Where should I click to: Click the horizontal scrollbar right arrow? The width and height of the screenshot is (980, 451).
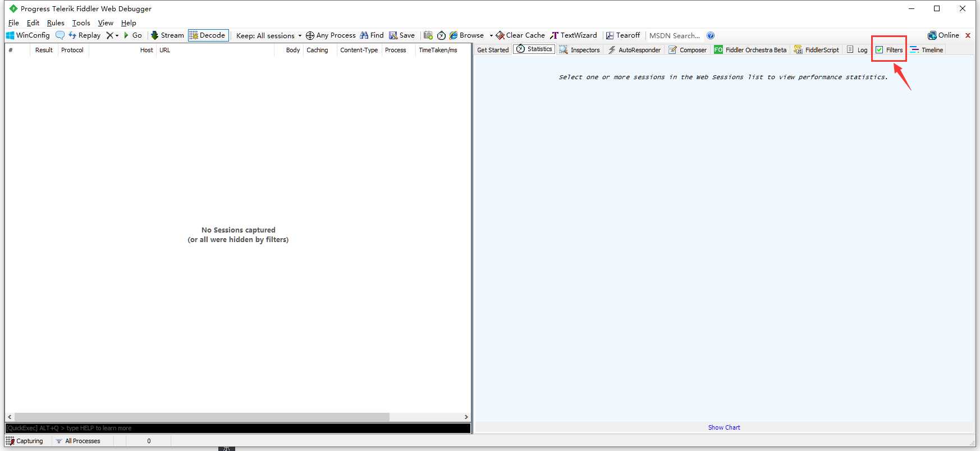tap(466, 417)
